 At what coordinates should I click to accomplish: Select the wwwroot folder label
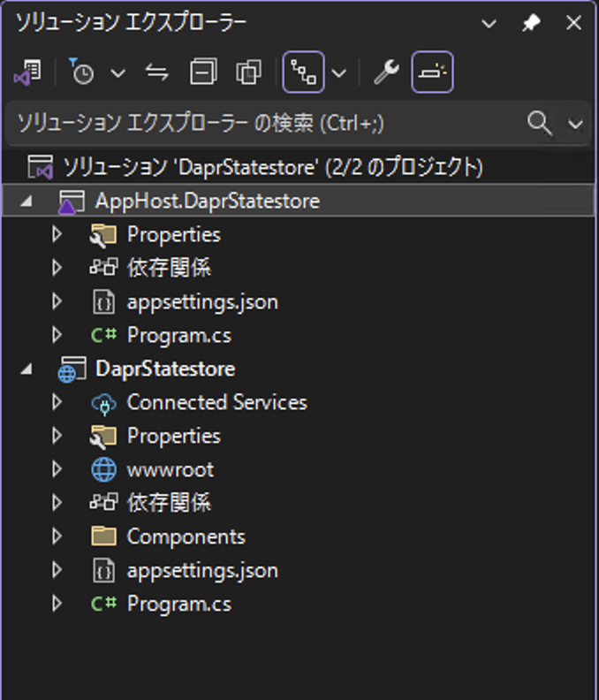click(x=170, y=470)
